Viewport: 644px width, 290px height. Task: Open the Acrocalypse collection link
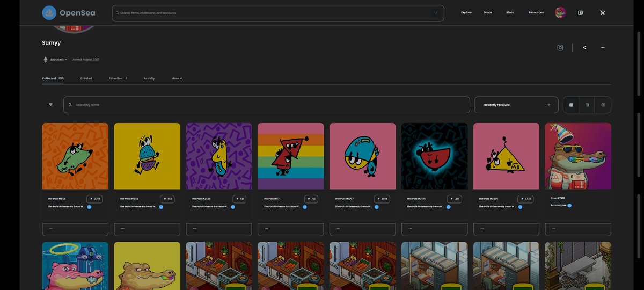click(558, 205)
